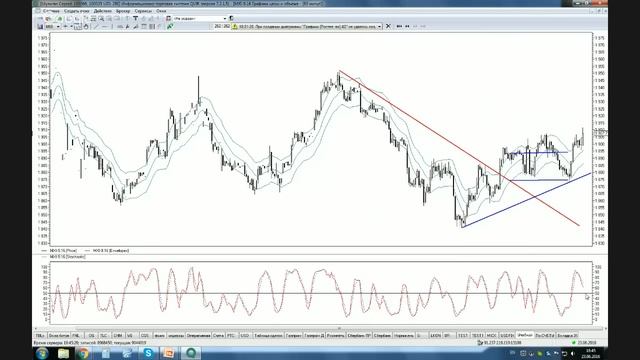Open PowerPoint taskbar icon
Viewport: 640px width, 360px height.
[169, 353]
